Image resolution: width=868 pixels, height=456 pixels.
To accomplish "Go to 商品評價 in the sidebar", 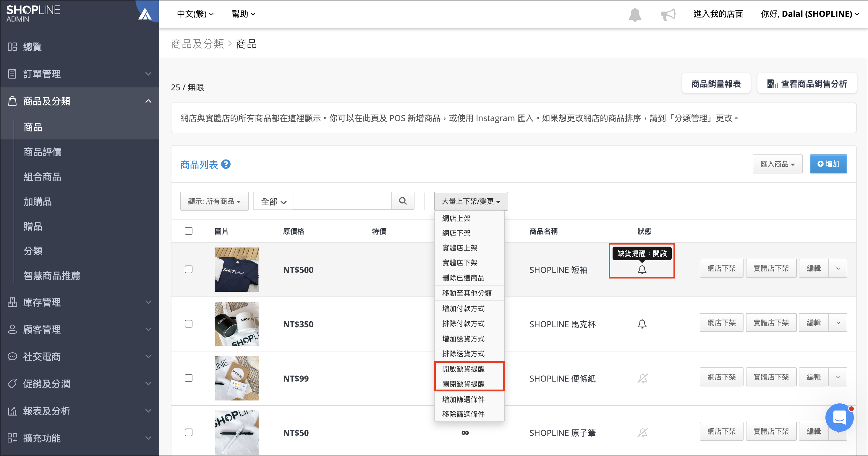I will tap(43, 152).
